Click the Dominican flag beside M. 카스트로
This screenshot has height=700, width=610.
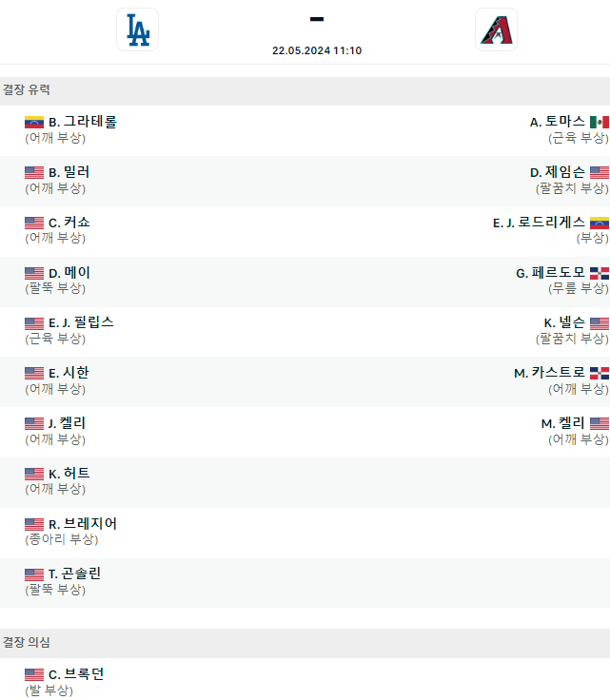(599, 373)
